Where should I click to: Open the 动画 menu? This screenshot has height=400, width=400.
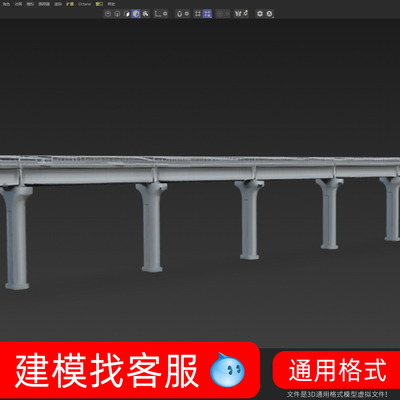point(18,4)
